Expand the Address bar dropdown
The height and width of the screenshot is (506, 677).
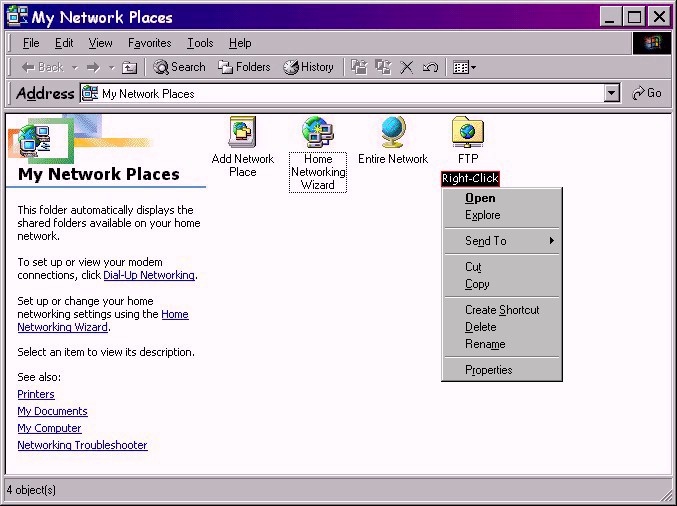[x=611, y=93]
